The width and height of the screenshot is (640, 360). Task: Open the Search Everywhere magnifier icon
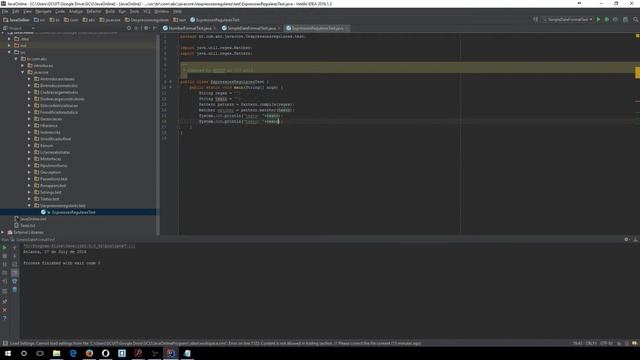coord(636,20)
